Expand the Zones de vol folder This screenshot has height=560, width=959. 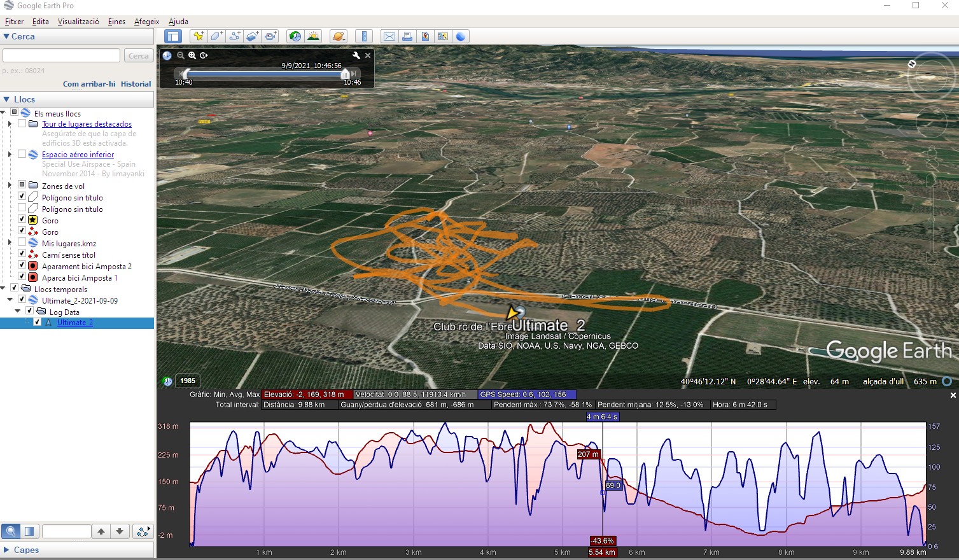[x=10, y=185]
